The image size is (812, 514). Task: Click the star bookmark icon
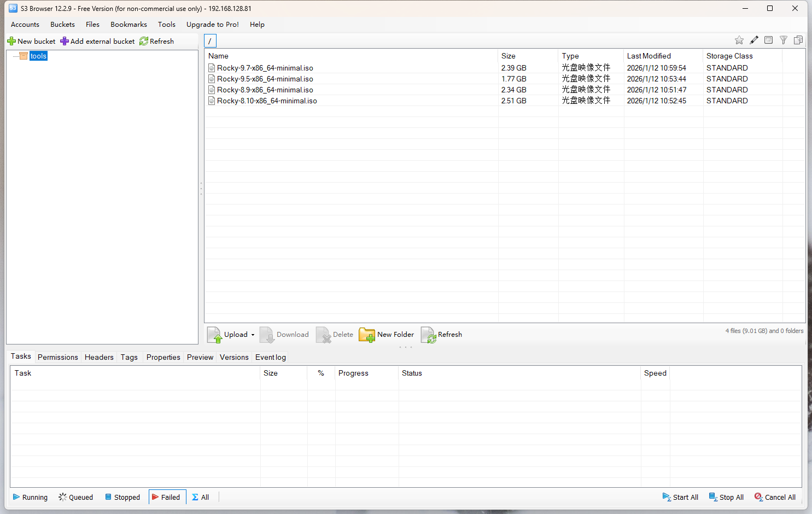pos(739,40)
